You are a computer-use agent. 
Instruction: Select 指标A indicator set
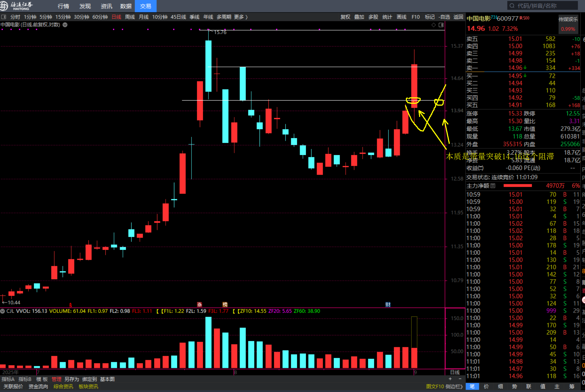(8, 379)
